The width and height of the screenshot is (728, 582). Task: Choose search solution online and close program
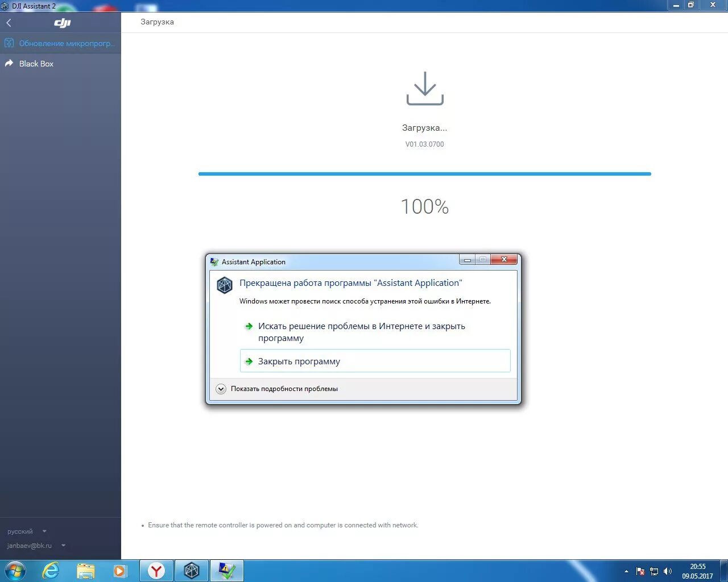(375, 332)
